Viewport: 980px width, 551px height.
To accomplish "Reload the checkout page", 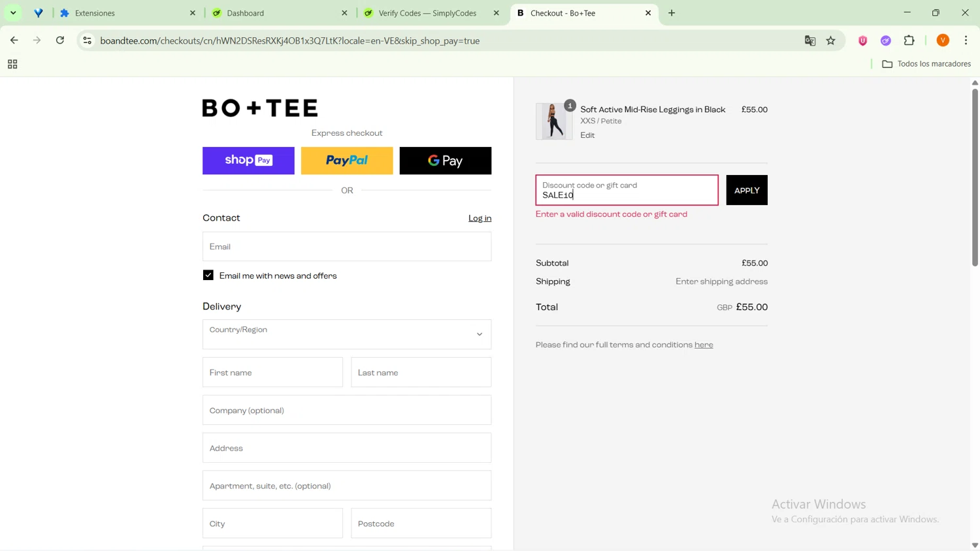I will pos(60,40).
